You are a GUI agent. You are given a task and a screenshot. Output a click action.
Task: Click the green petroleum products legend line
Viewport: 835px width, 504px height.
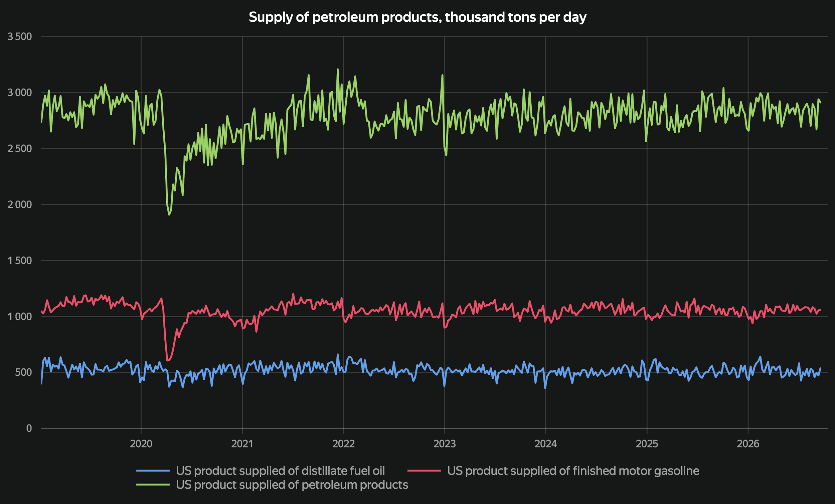[x=153, y=485]
